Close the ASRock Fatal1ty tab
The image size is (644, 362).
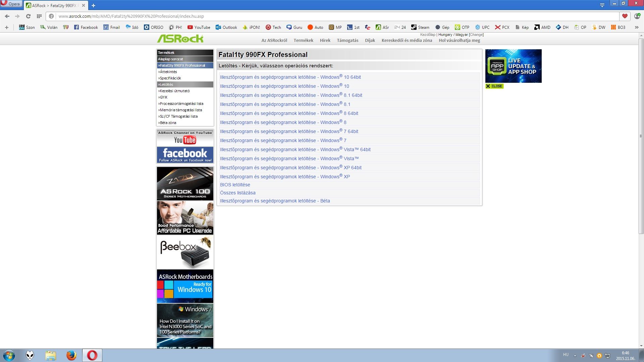pyautogui.click(x=84, y=5)
